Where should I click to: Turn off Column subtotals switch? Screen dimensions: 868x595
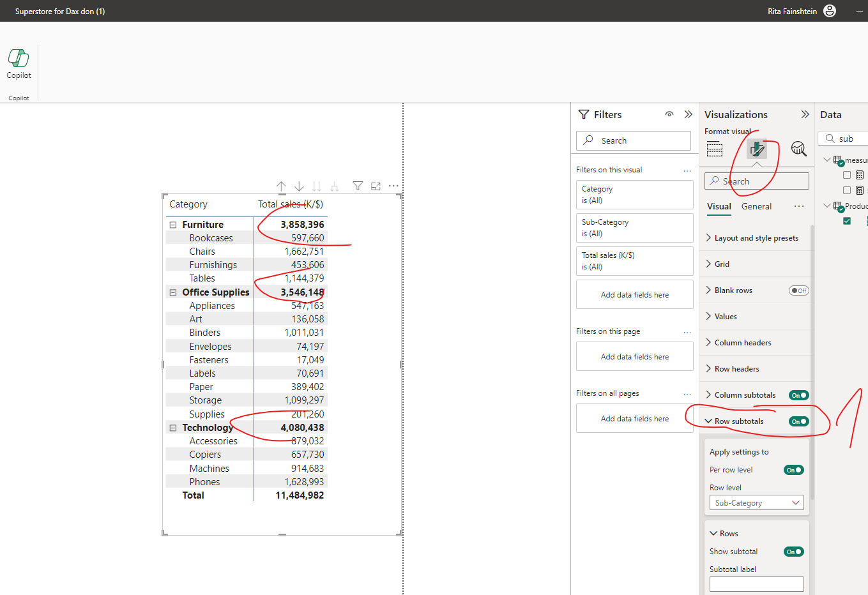799,395
